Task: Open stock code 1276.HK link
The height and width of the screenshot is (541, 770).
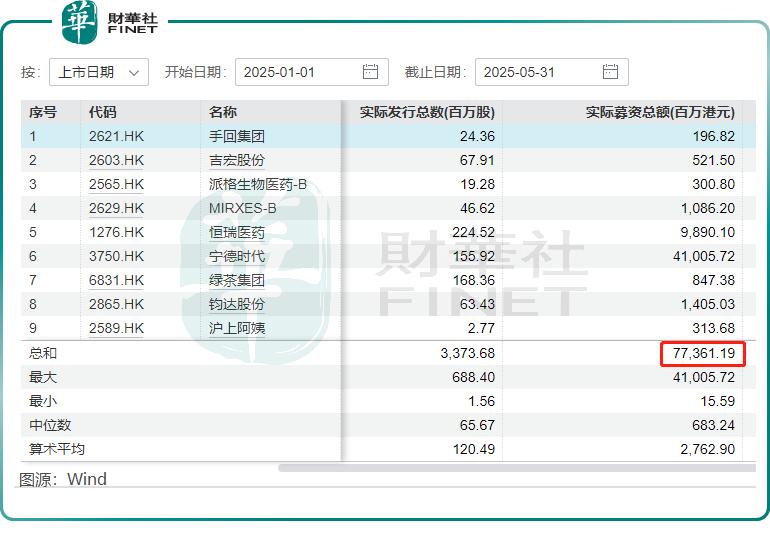Action: pos(116,232)
